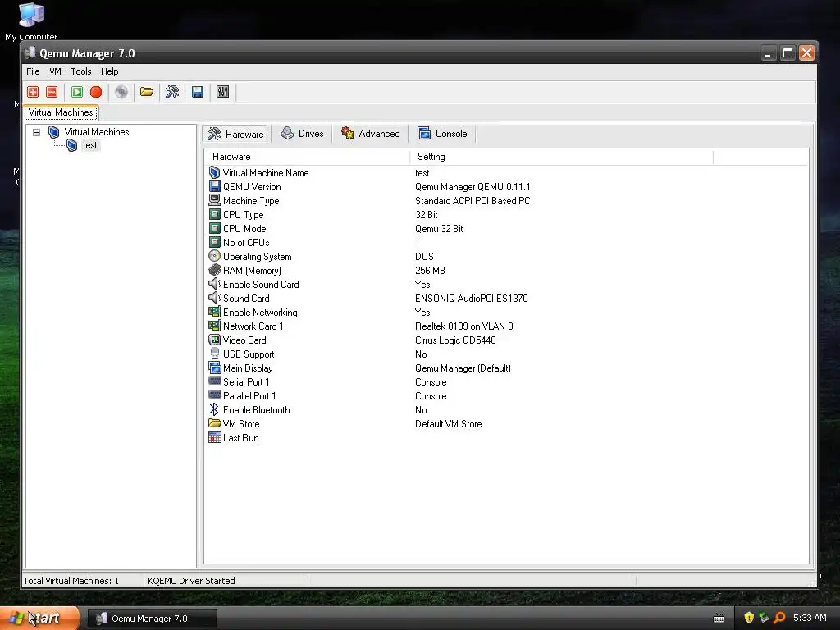Click Qemu Manager 7.0 taskbar button
Image resolution: width=840 pixels, height=630 pixels.
[x=152, y=619]
